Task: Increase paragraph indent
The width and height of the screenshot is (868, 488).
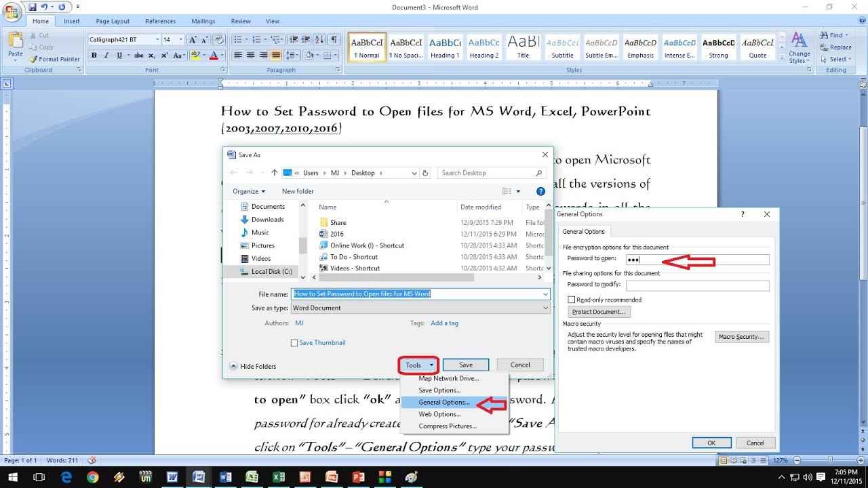Action: pos(306,40)
